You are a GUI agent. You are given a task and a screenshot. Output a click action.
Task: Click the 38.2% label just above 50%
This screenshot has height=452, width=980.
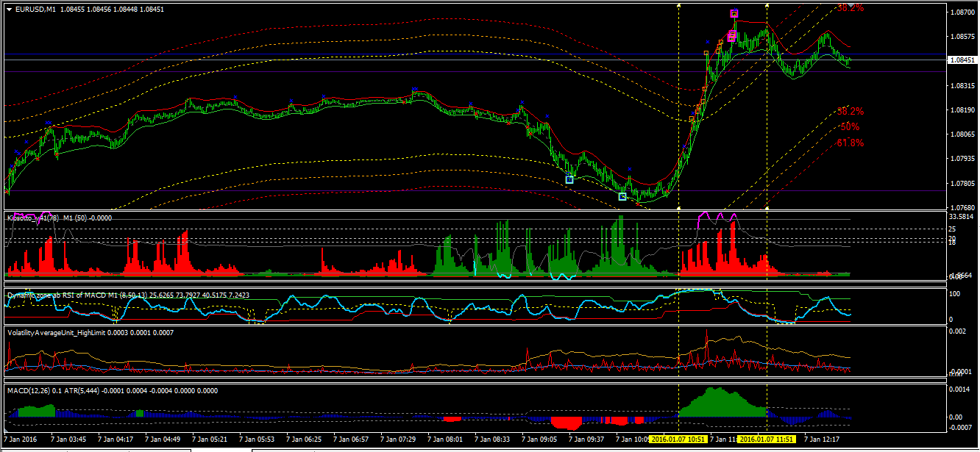[x=850, y=111]
